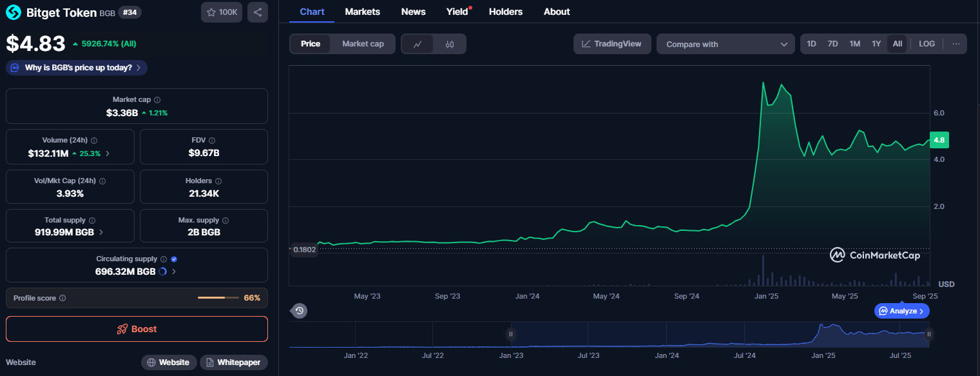Open the Markets tab
Viewport: 980px width, 376px height.
(363, 12)
